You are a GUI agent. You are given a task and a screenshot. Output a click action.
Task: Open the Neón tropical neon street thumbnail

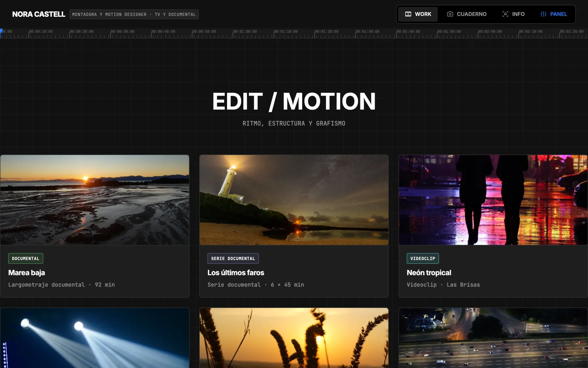[493, 200]
